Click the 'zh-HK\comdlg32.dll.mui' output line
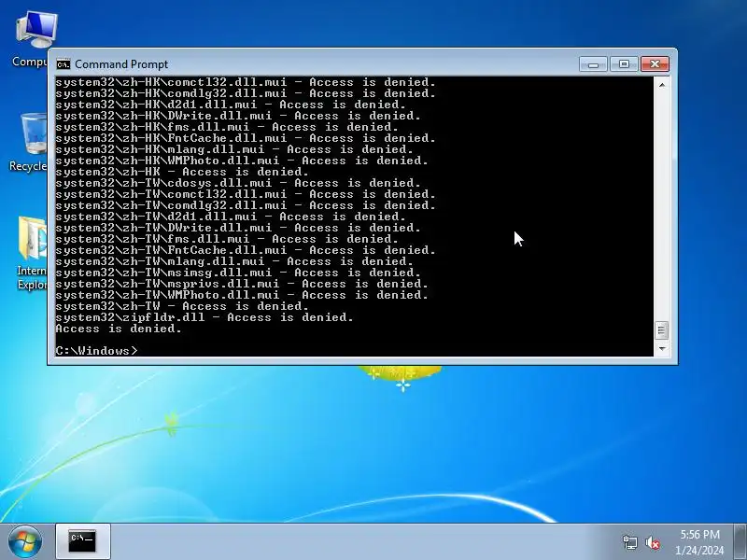Image resolution: width=747 pixels, height=560 pixels. (x=246, y=93)
